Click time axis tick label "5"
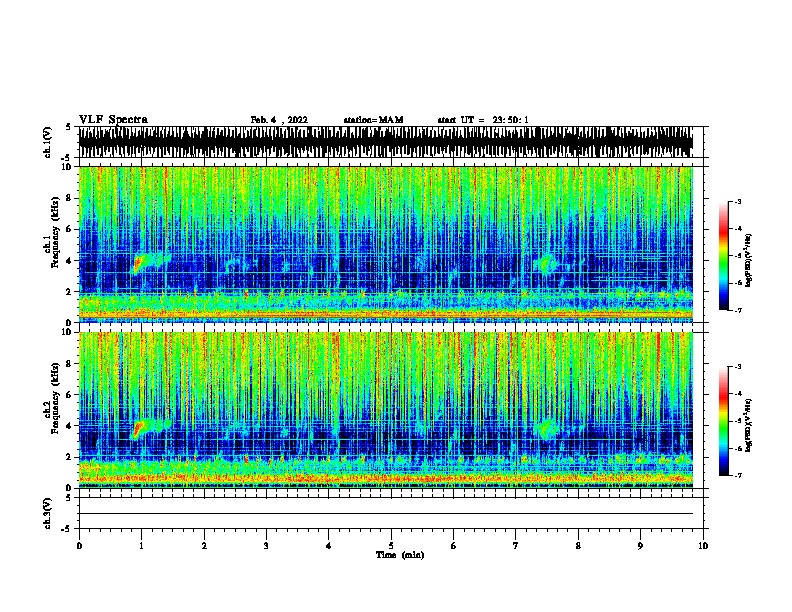 [391, 546]
